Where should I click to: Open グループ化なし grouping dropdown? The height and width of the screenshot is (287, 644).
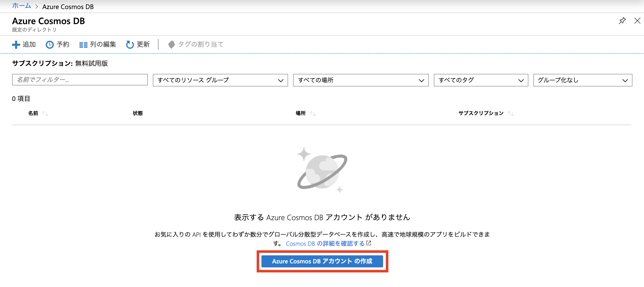tap(583, 80)
